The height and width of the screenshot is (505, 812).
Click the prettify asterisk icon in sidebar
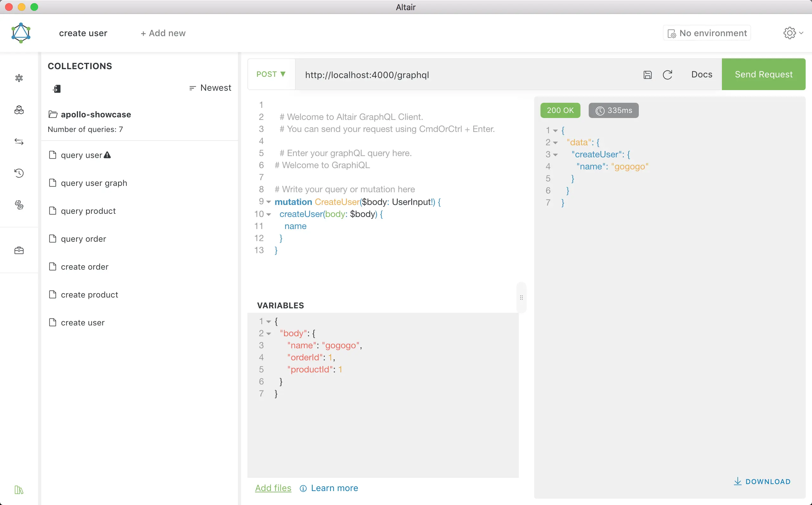[19, 78]
